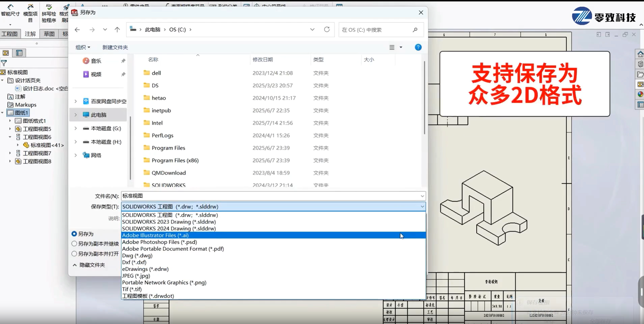
Task: Choose Tif (*.tif) format
Action: point(273,289)
